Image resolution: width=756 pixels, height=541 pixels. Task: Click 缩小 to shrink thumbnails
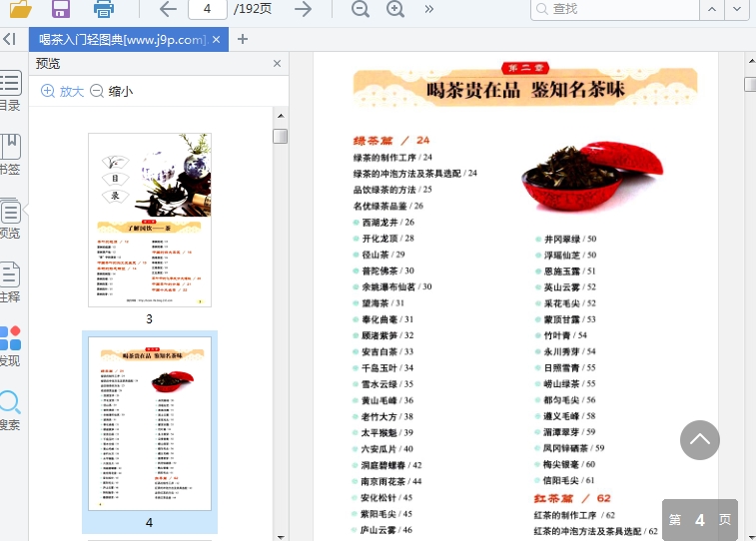[112, 91]
